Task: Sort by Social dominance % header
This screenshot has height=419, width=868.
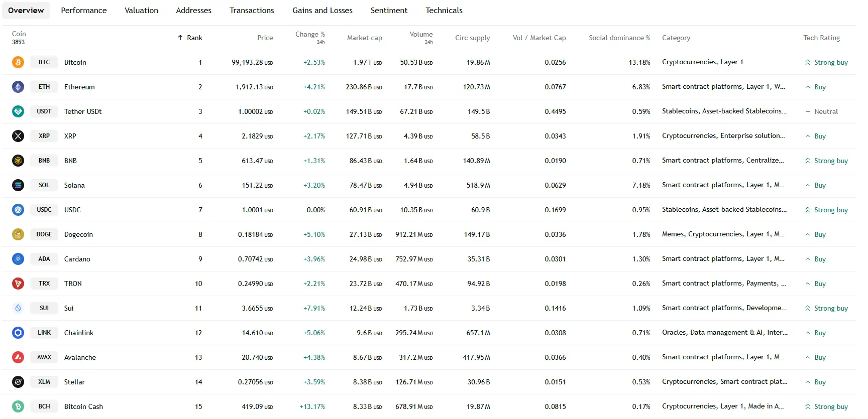Action: 619,38
